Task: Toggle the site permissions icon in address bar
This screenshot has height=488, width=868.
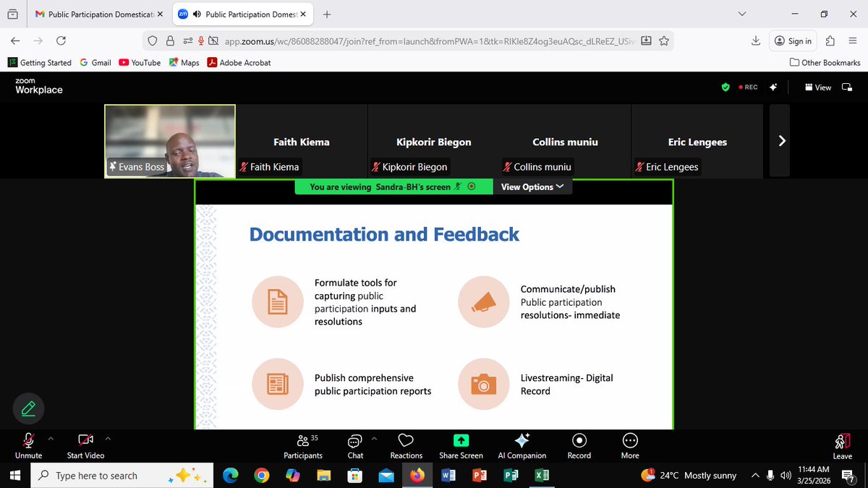Action: point(187,41)
